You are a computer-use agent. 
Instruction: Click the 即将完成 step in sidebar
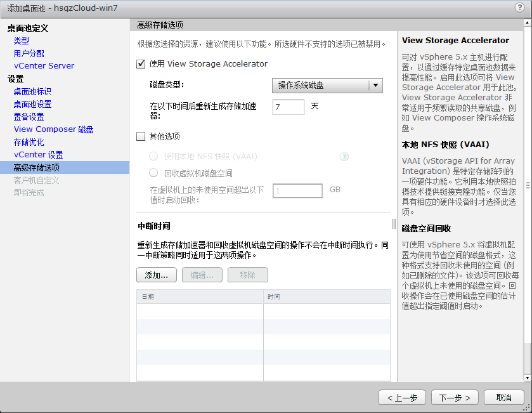coord(29,193)
